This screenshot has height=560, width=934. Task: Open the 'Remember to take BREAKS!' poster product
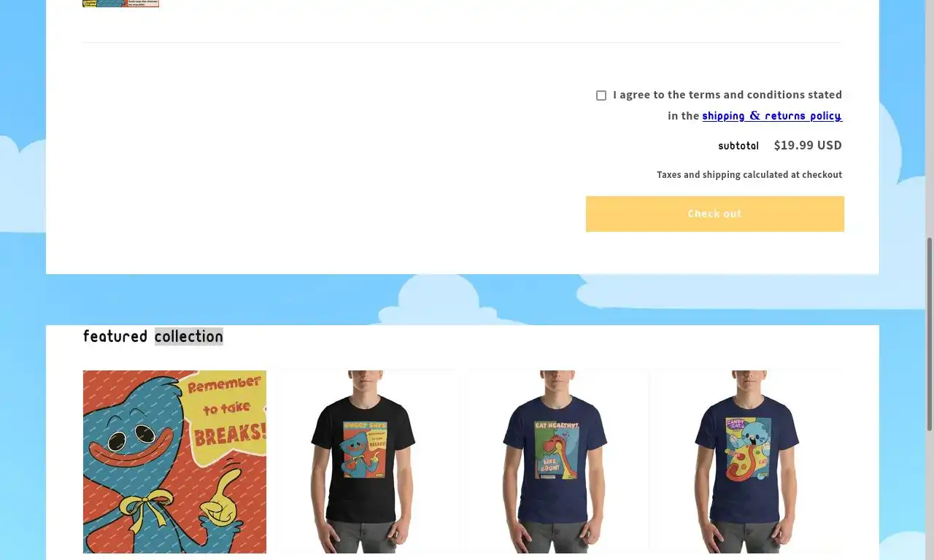[174, 462]
